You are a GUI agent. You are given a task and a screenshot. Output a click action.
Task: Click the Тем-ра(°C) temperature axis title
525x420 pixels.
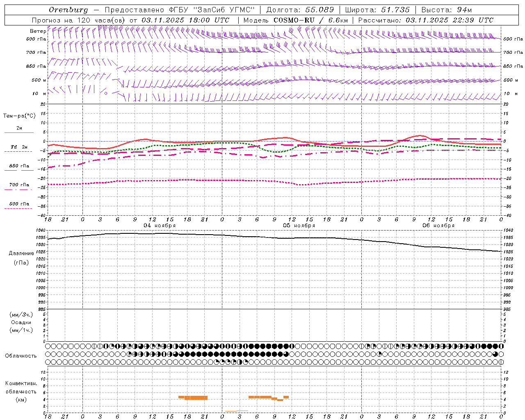coord(19,116)
